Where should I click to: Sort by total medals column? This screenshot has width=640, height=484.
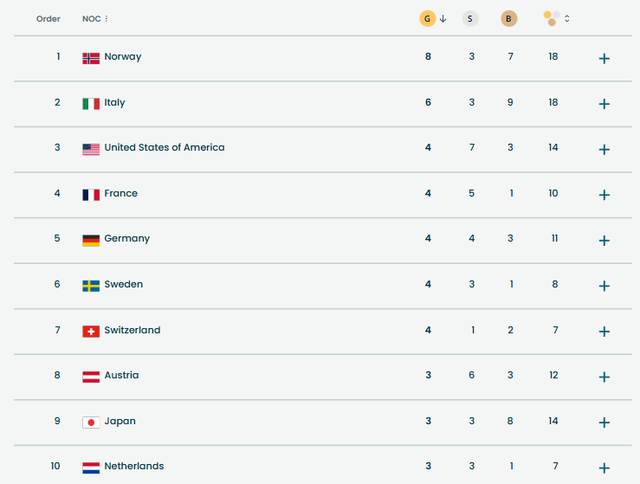552,18
